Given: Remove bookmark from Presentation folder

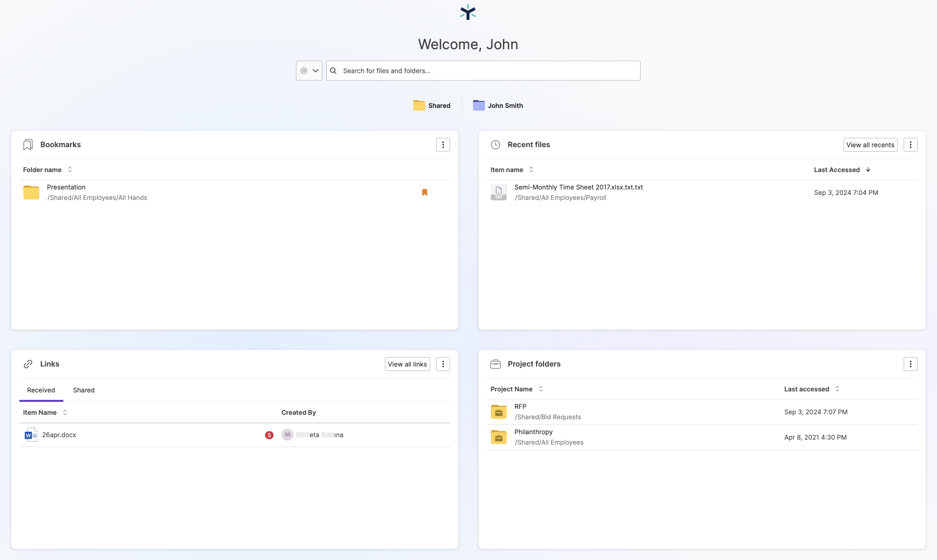Looking at the screenshot, I should pyautogui.click(x=425, y=192).
